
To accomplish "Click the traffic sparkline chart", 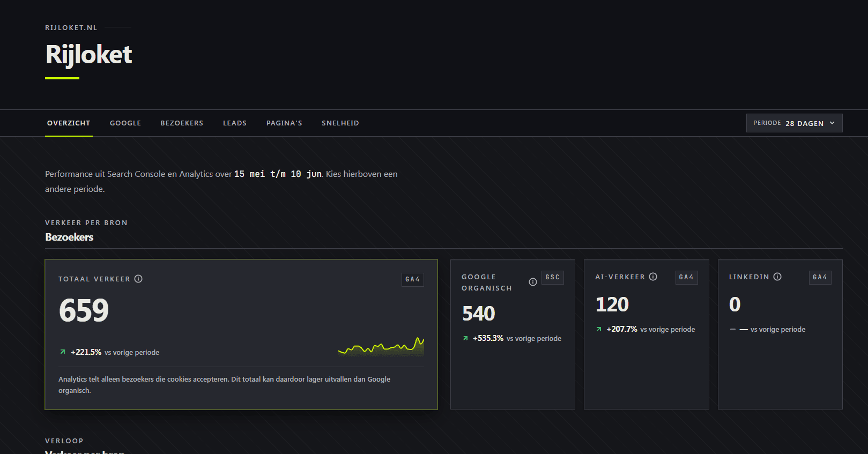I will [x=381, y=346].
